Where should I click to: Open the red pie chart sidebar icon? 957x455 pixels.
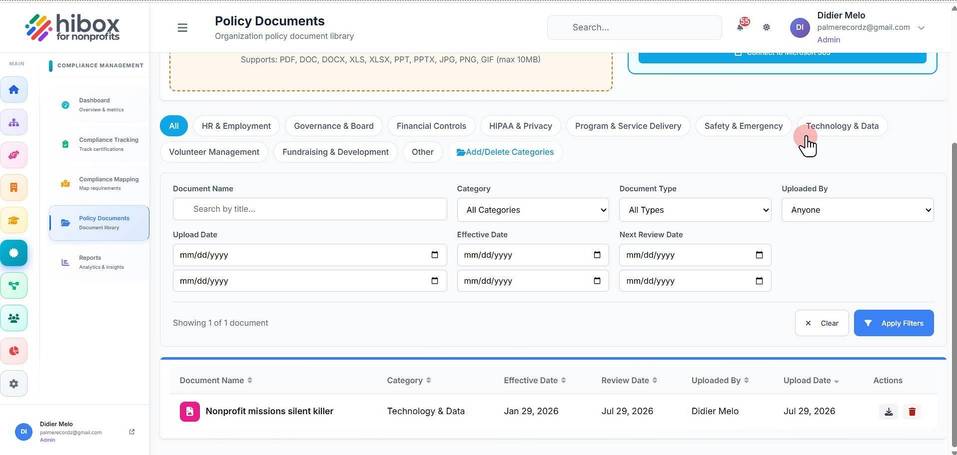tap(13, 351)
